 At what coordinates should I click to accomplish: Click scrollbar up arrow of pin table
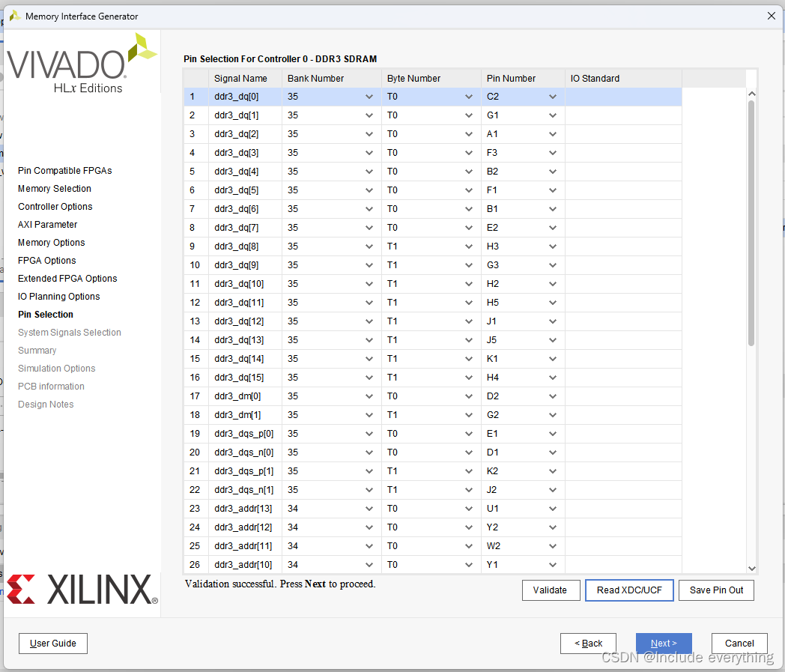[x=751, y=94]
